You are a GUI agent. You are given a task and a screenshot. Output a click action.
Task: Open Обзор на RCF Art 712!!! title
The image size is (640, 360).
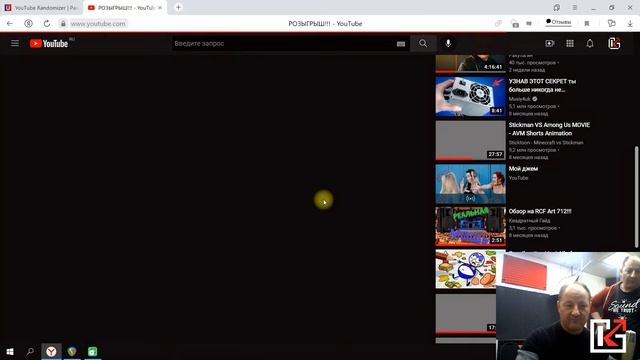click(x=540, y=211)
